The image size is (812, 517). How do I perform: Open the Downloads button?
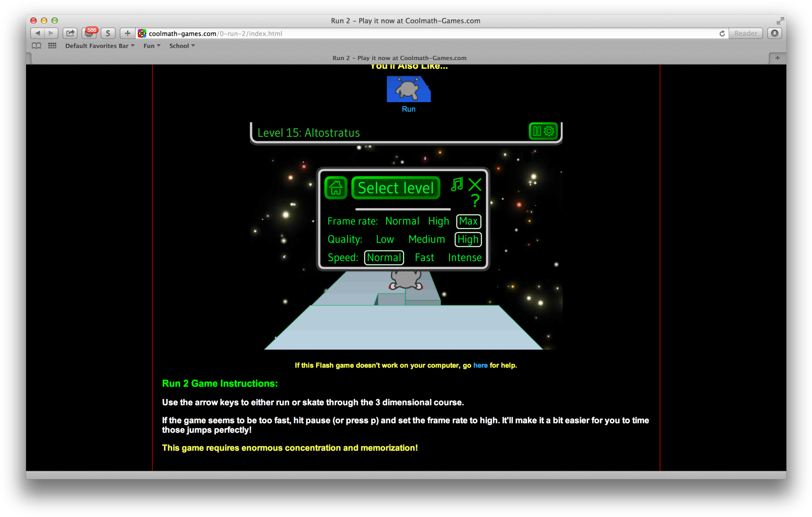coord(774,34)
